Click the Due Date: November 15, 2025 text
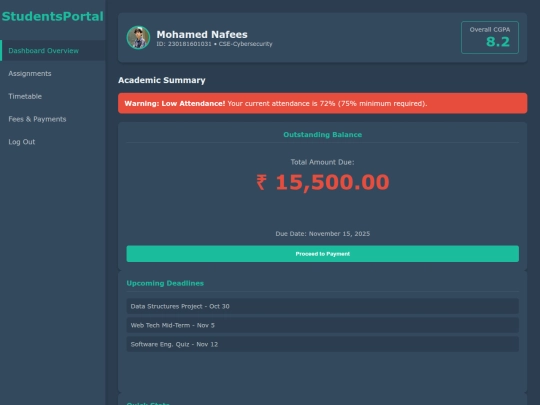 (x=322, y=233)
